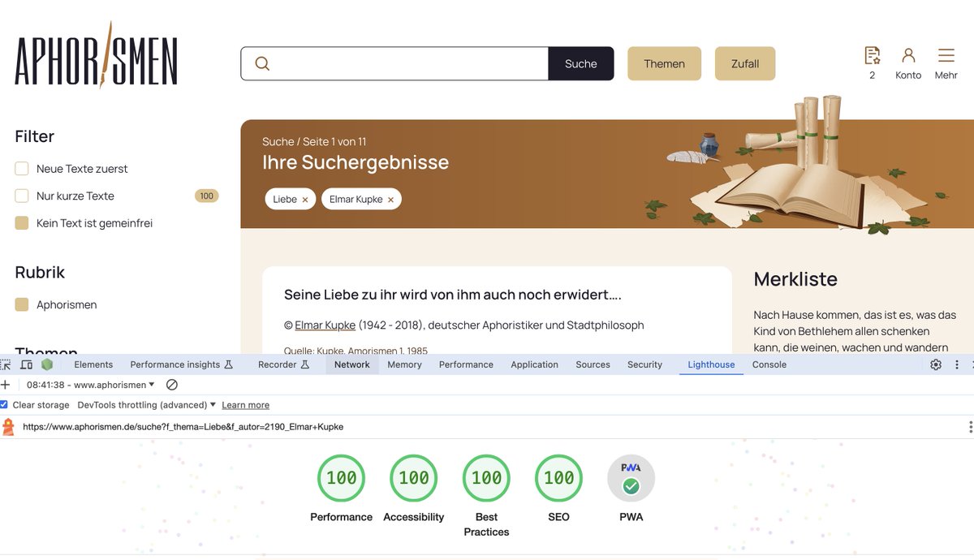
Task: Switch to the Lighthouse tab
Action: (710, 364)
